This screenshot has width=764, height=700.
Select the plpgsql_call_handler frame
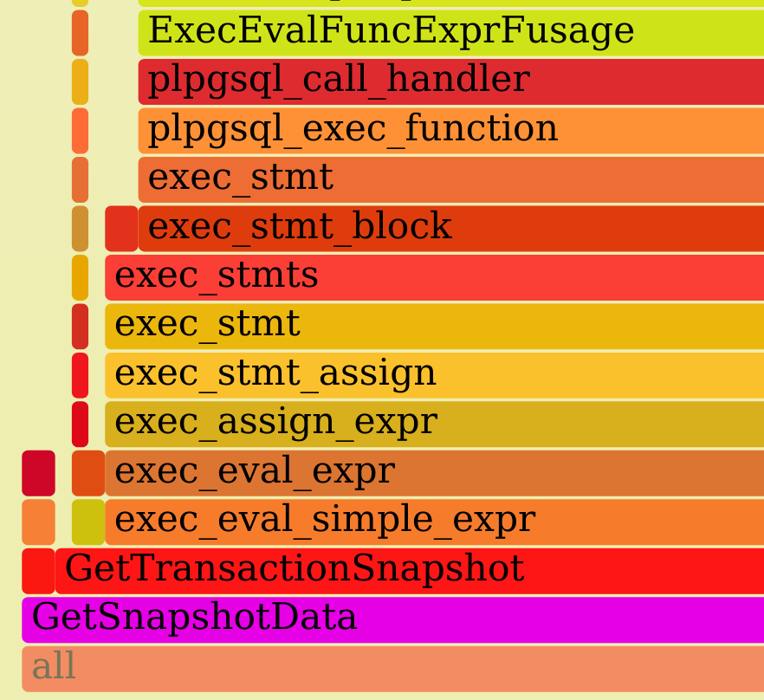(x=450, y=81)
